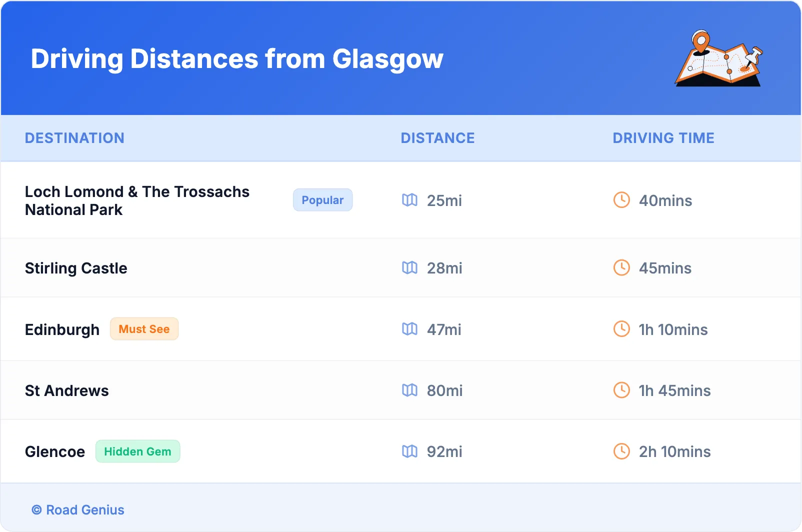Click the clock icon beside 45mins
This screenshot has height=532, width=802.
[621, 267]
